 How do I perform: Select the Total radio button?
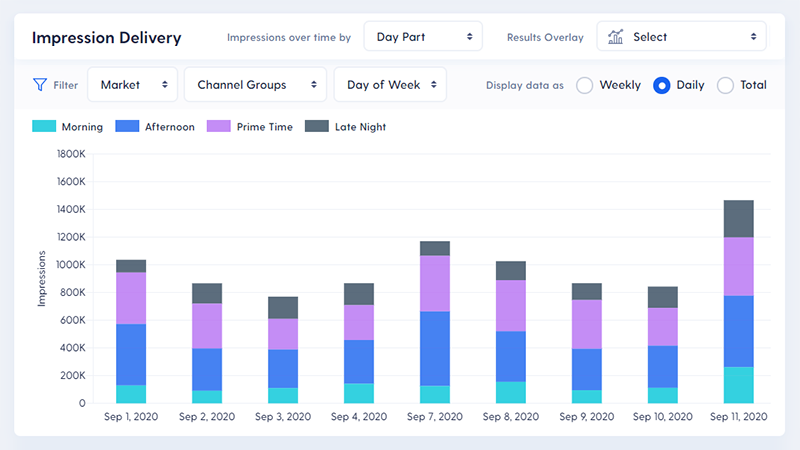[726, 85]
